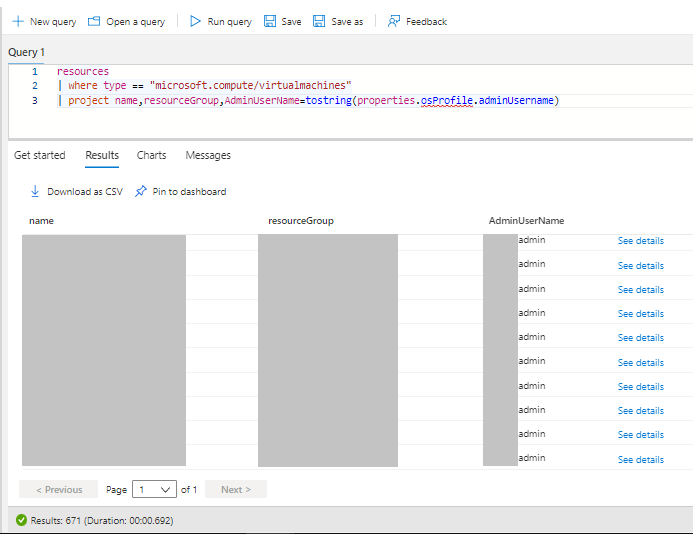
Task: Select the Results tab
Action: click(102, 155)
